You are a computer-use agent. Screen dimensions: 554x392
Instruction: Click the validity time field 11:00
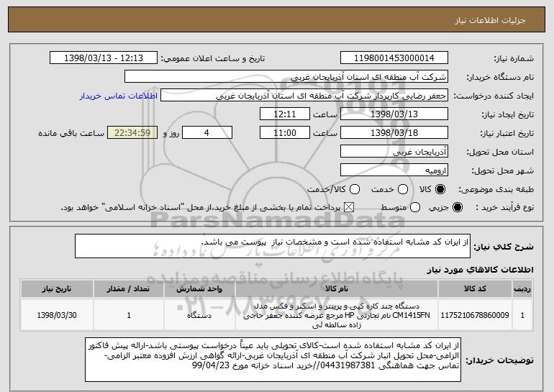coord(285,133)
